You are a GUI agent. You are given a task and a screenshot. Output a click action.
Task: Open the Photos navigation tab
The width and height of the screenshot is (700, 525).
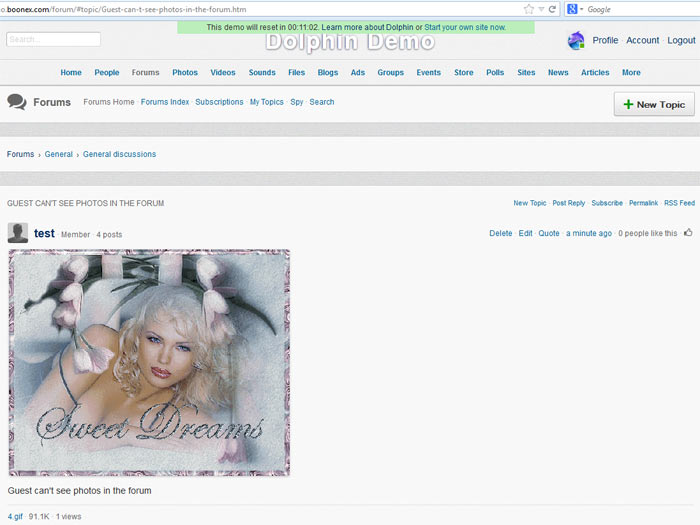click(x=185, y=72)
